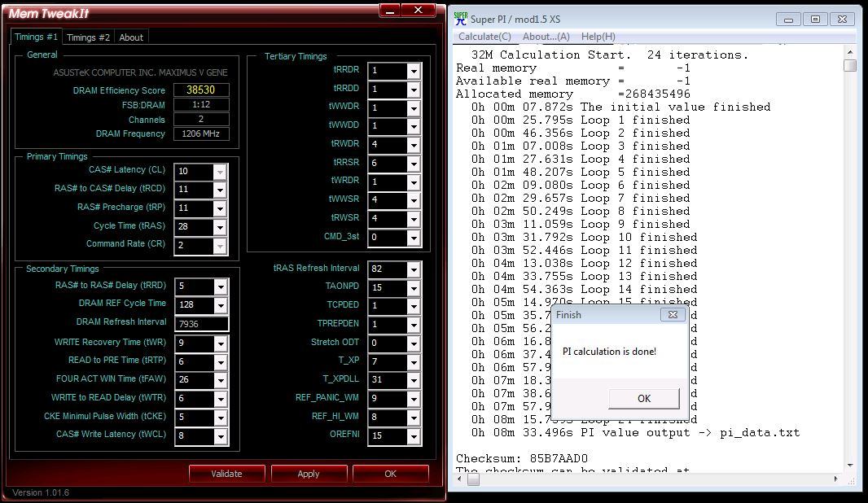Open the TCPDED dropdown
The height and width of the screenshot is (503, 868).
(414, 307)
